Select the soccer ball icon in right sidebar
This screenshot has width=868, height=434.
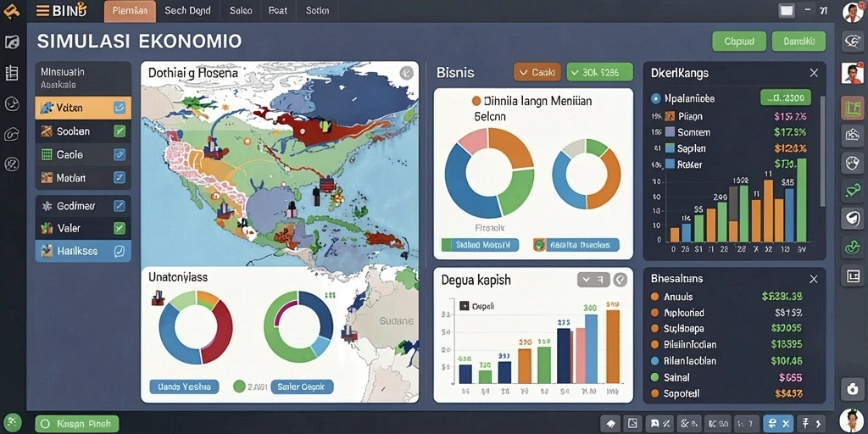[853, 163]
